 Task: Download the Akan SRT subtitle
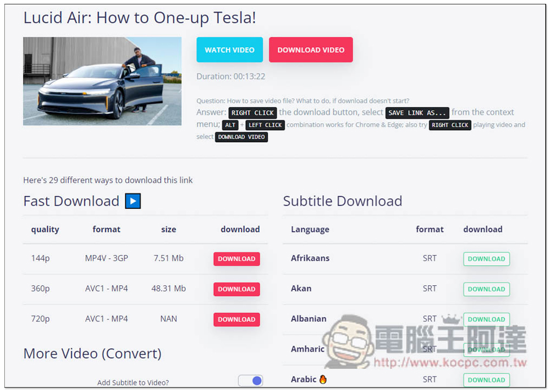click(x=486, y=289)
